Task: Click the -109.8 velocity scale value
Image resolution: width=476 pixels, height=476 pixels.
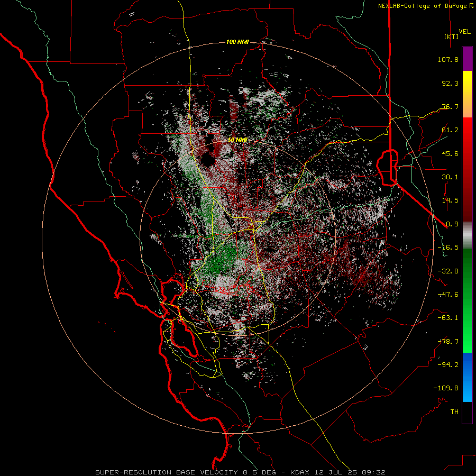Action: 446,388
